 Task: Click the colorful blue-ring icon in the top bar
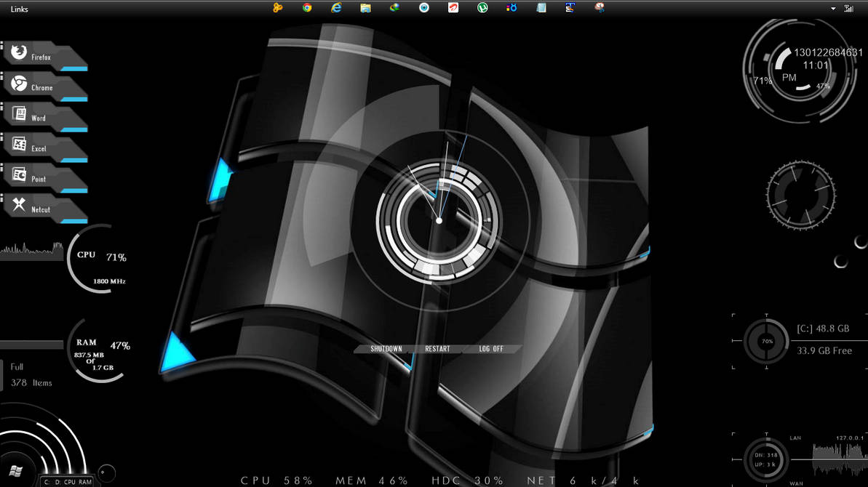pyautogui.click(x=511, y=8)
